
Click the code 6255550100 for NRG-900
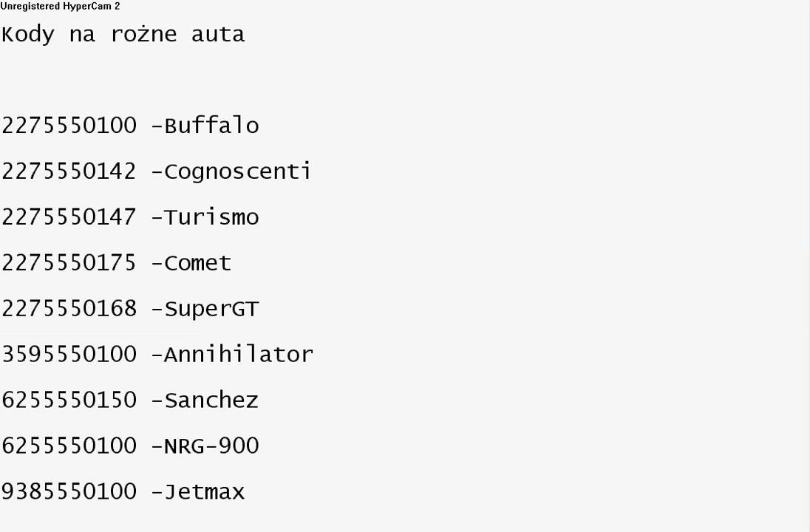[69, 446]
